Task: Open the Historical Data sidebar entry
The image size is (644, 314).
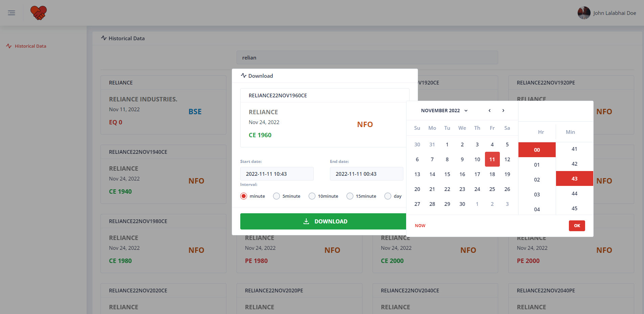Action: tap(30, 46)
